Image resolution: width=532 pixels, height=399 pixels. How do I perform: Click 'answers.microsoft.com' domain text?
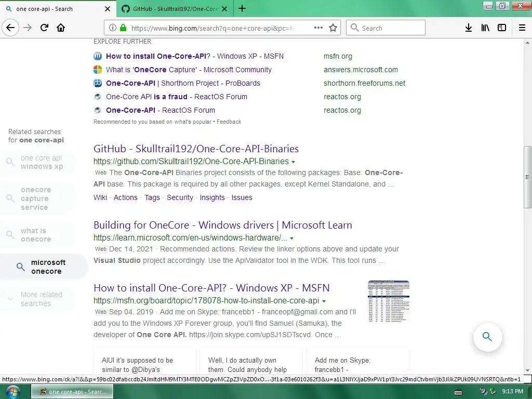361,70
